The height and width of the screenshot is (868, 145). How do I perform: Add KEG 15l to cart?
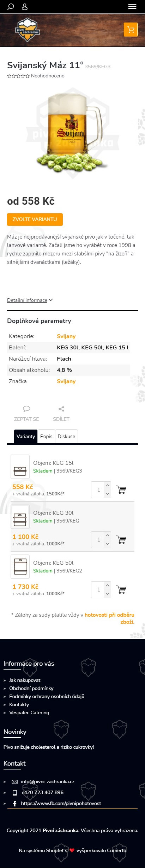click(x=121, y=490)
